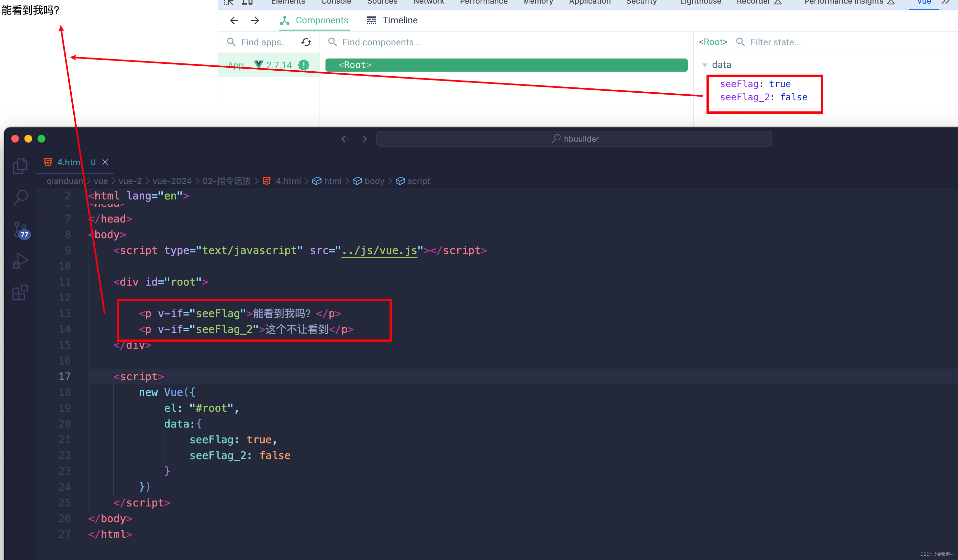The image size is (958, 560).
Task: Click the HTML5 icon on 4.html tab
Action: [48, 162]
